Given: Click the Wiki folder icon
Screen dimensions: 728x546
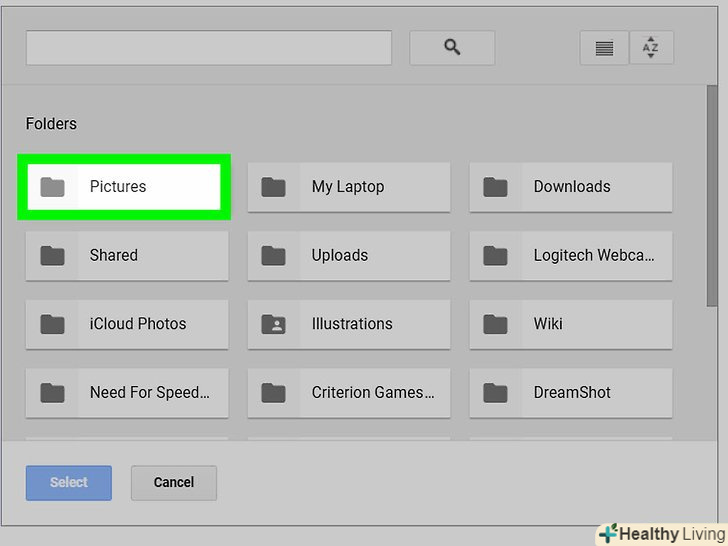Looking at the screenshot, I should pyautogui.click(x=495, y=324).
